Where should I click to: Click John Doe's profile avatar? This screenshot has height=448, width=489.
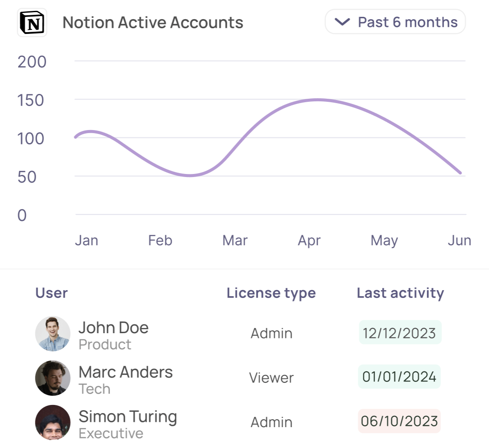(x=53, y=334)
